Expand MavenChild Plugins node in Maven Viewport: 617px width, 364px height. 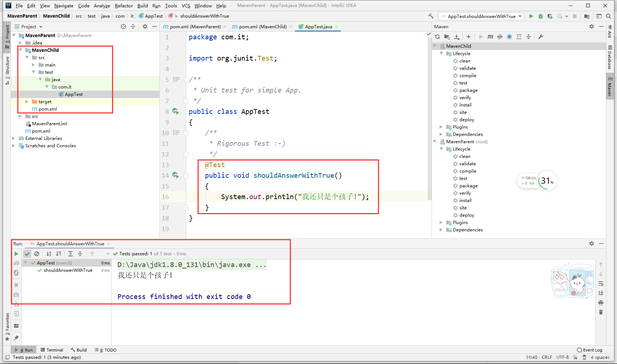pos(441,127)
